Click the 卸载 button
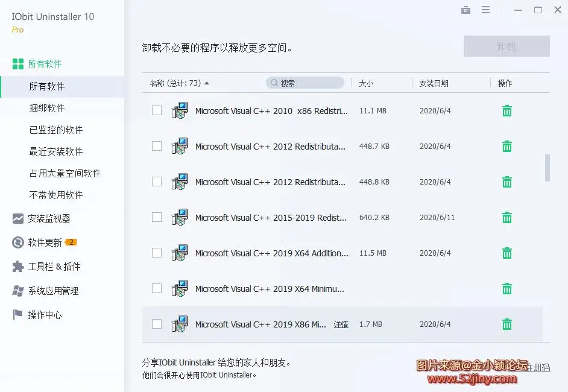568x392 pixels. [506, 46]
